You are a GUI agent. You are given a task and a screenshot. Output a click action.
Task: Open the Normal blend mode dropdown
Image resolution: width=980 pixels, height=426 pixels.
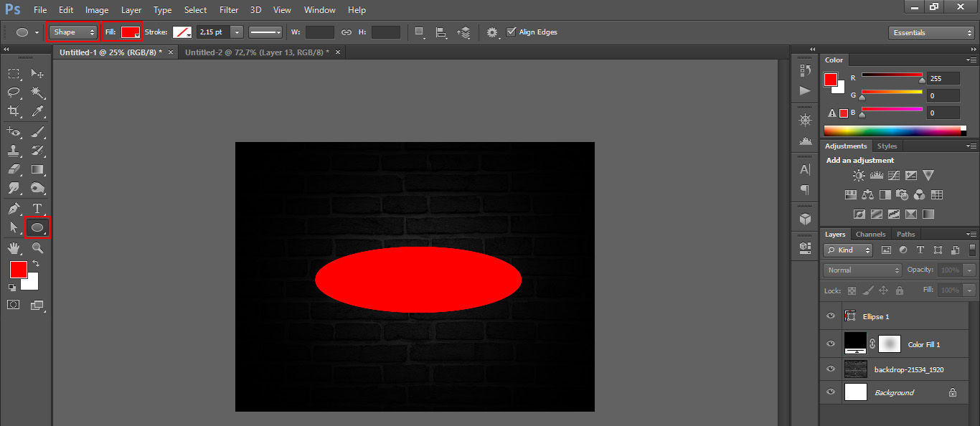pos(863,270)
